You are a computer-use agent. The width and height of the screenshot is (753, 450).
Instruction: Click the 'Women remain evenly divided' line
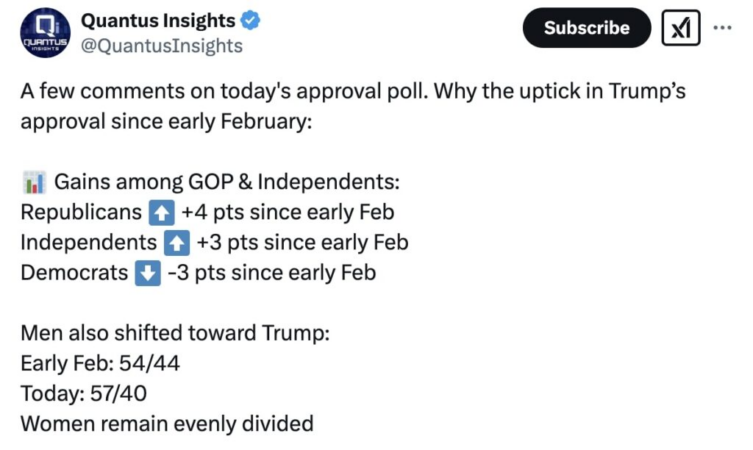pyautogui.click(x=167, y=424)
